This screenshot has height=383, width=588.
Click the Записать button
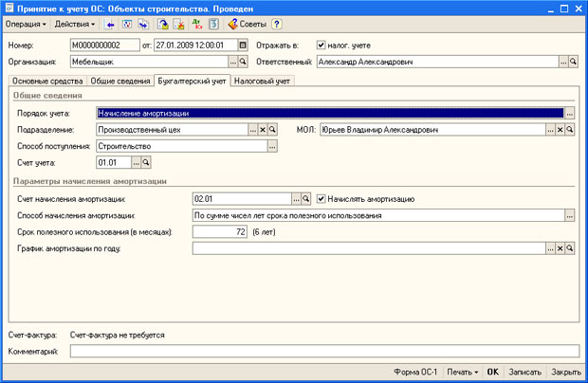coord(524,373)
